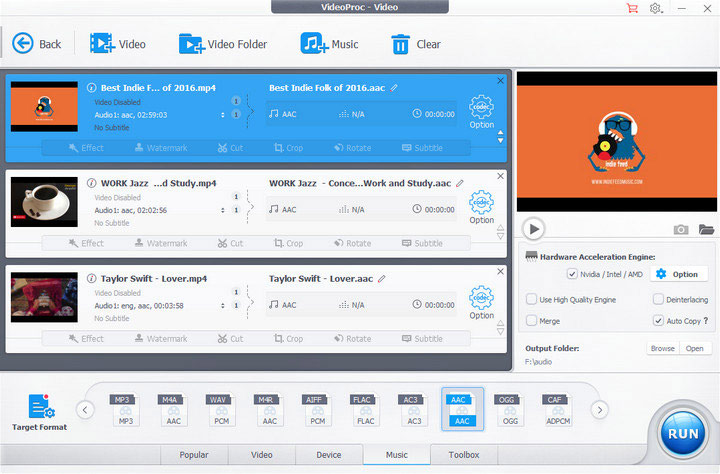Viewport: 720px width, 474px height.
Task: Select the WAV PCM format
Action: click(221, 409)
